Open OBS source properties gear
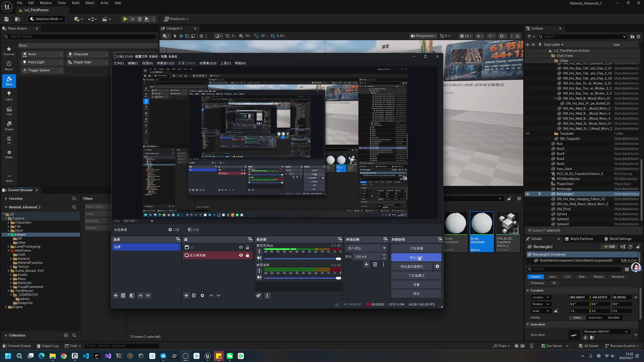644x362 pixels. point(203,296)
